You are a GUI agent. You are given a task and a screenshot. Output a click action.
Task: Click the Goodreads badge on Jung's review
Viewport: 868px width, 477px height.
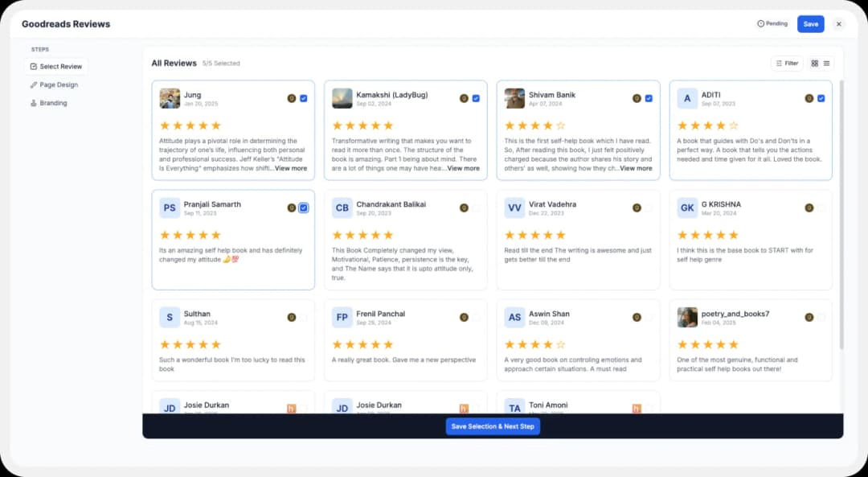click(x=291, y=98)
